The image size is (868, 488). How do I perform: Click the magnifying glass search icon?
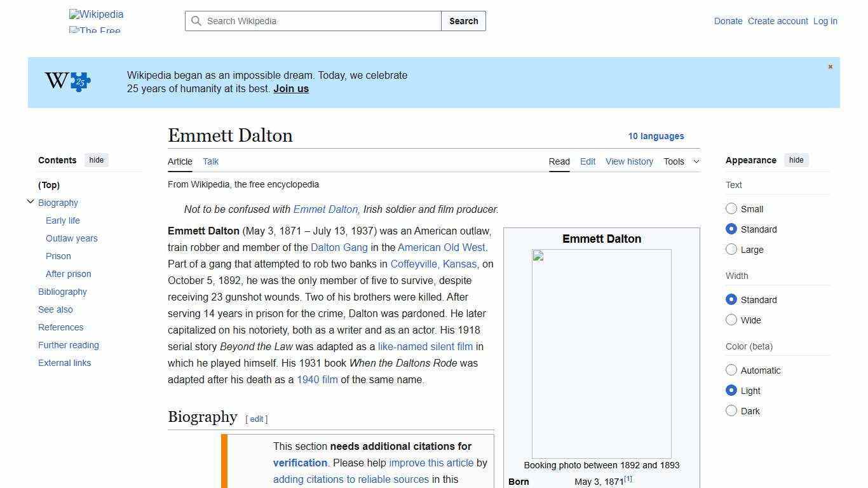197,21
